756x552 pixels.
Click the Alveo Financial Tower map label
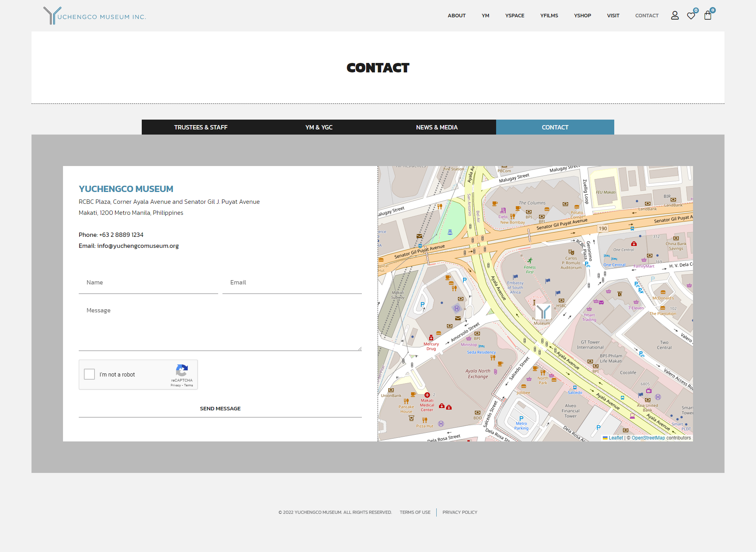tap(571, 411)
